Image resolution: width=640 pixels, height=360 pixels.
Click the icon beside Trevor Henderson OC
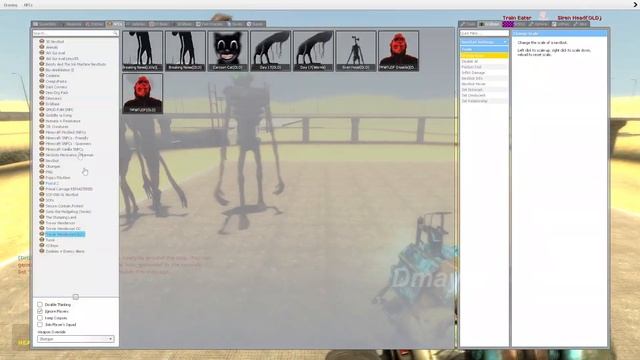(x=42, y=228)
